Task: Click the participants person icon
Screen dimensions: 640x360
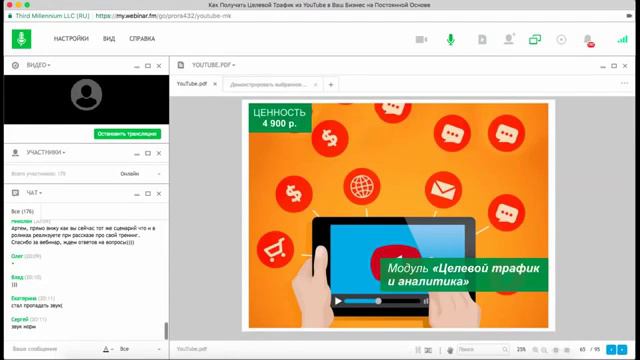Action: (x=16, y=153)
